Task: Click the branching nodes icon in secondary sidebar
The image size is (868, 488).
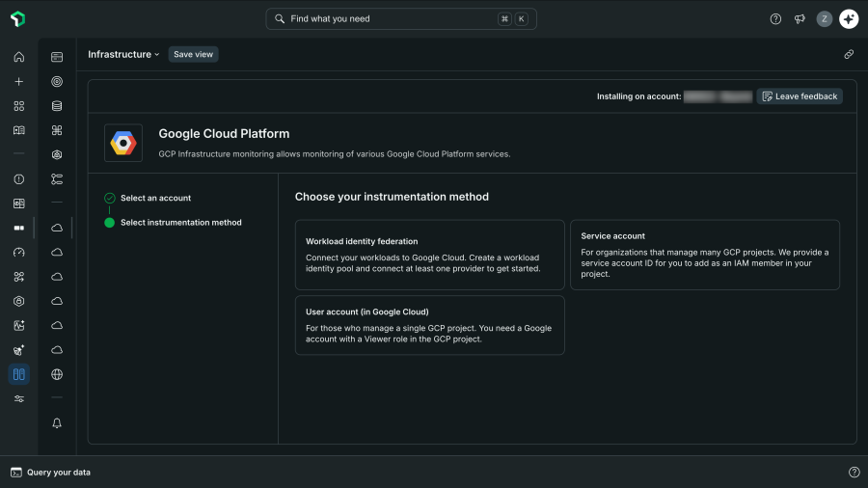Action: point(57,179)
